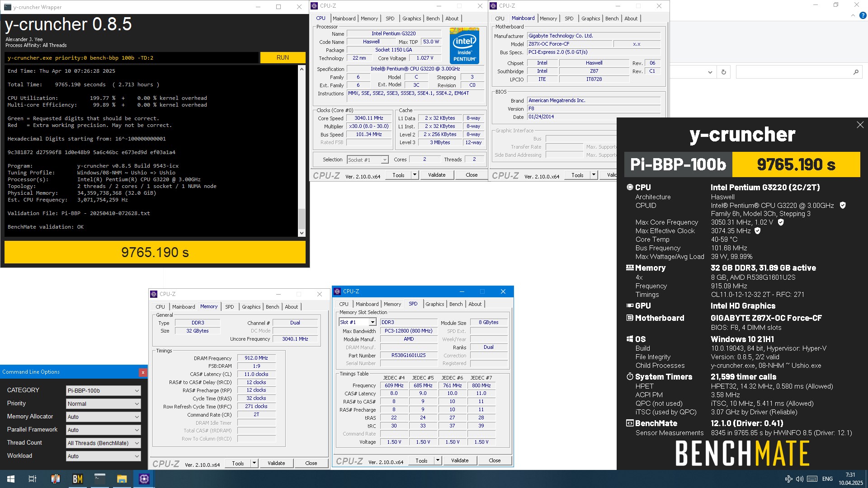868x488 pixels.
Task: Click the blue help icon at top right
Action: pyautogui.click(x=863, y=15)
